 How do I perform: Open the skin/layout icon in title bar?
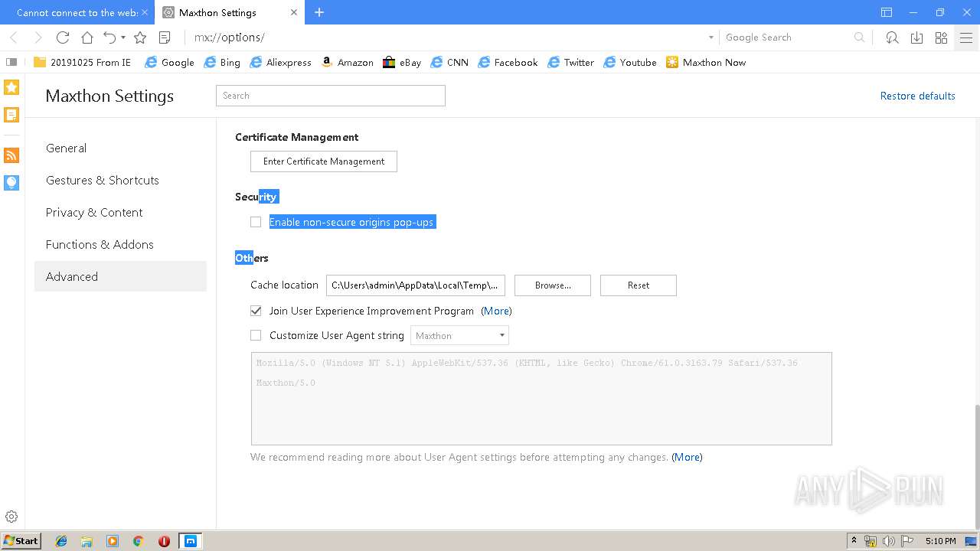point(887,12)
